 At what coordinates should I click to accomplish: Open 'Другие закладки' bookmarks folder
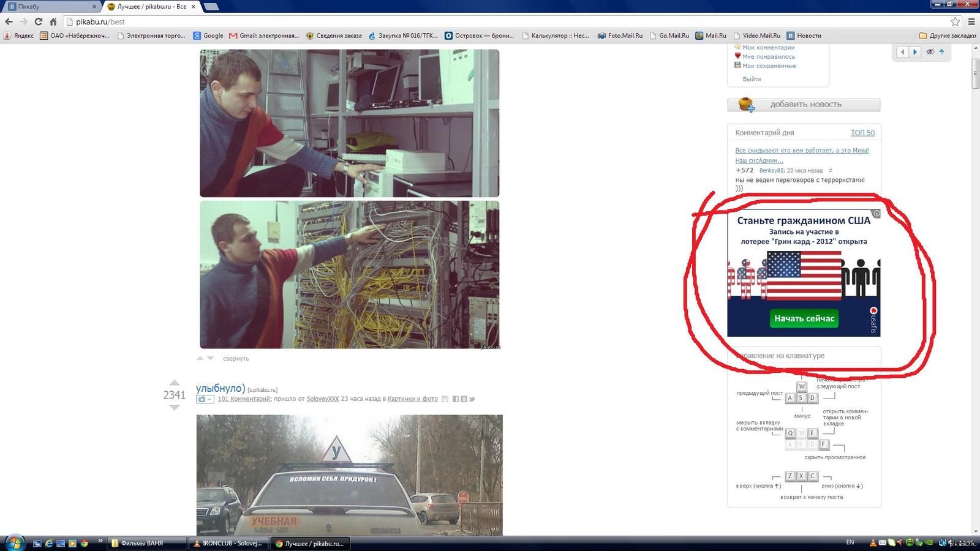[948, 36]
